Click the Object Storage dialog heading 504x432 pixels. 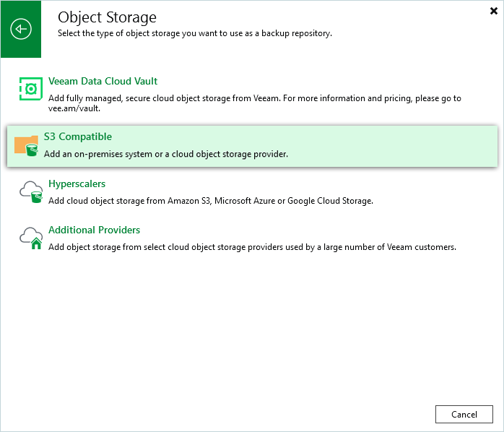[x=107, y=17]
